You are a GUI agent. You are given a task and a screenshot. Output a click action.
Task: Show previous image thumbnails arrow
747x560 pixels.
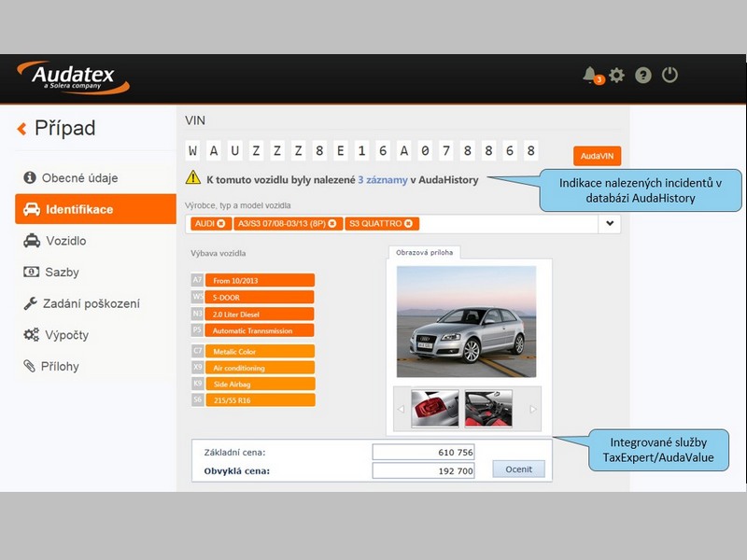point(401,409)
